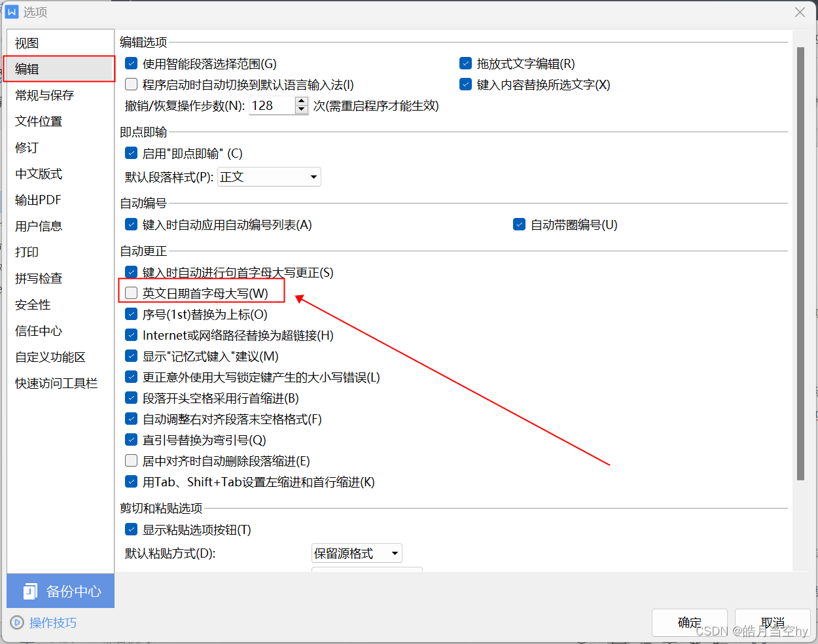Select 视图 in the options sidebar
818x644 pixels.
click(60, 43)
